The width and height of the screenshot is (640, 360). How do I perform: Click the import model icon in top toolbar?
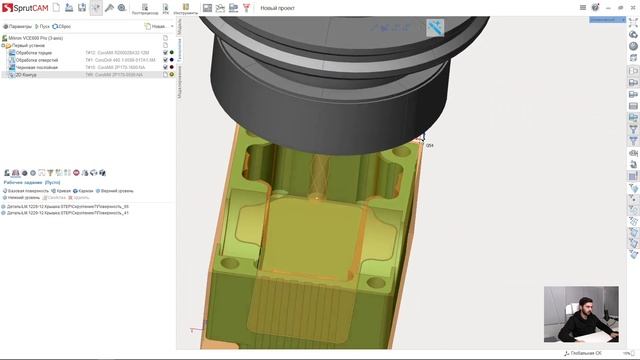(x=69, y=7)
